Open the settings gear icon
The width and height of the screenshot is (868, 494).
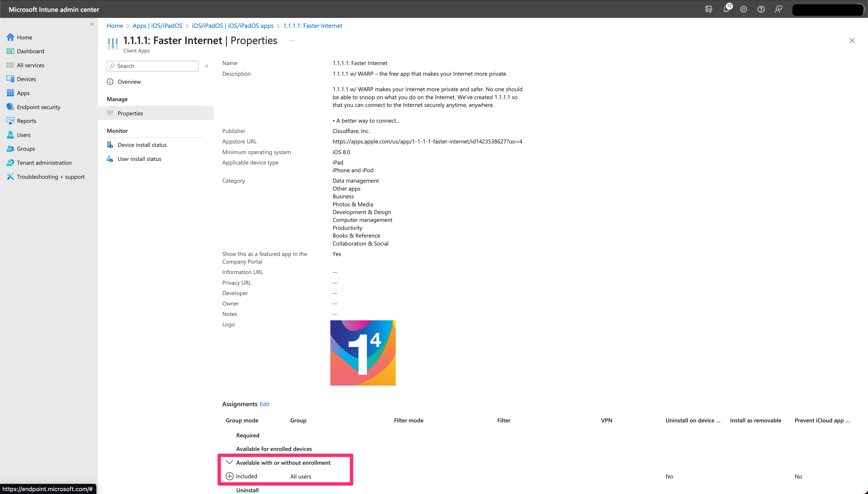743,9
